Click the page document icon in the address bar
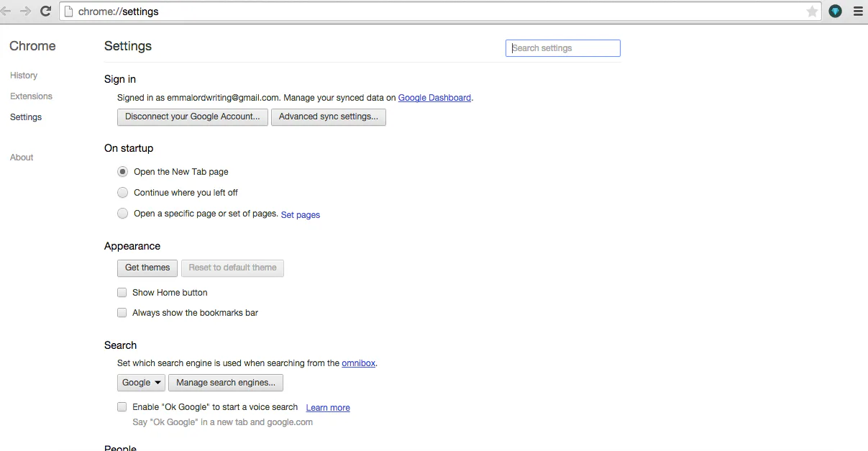The width and height of the screenshot is (868, 451). tap(70, 11)
